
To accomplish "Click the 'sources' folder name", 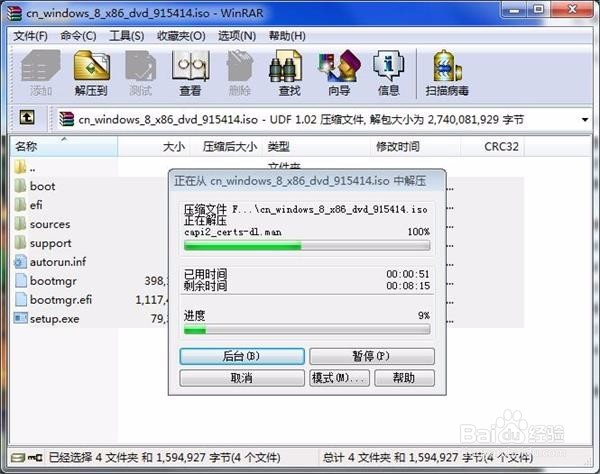I will 50,224.
